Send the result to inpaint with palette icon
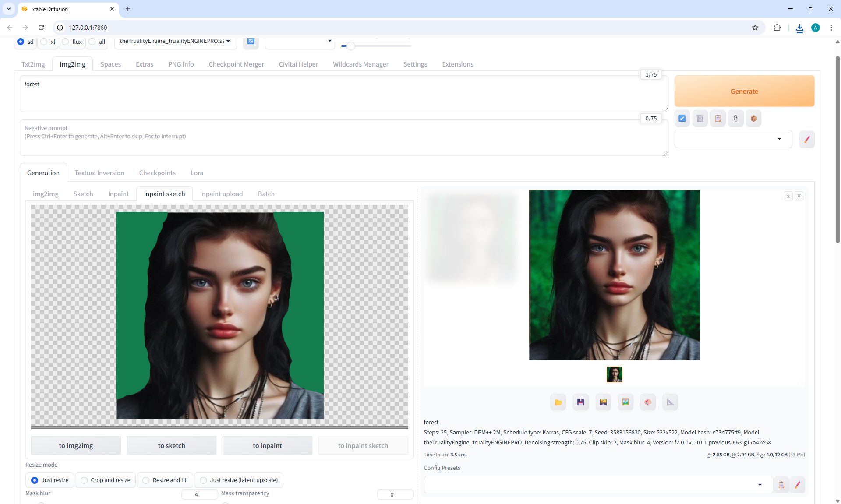 click(x=648, y=402)
